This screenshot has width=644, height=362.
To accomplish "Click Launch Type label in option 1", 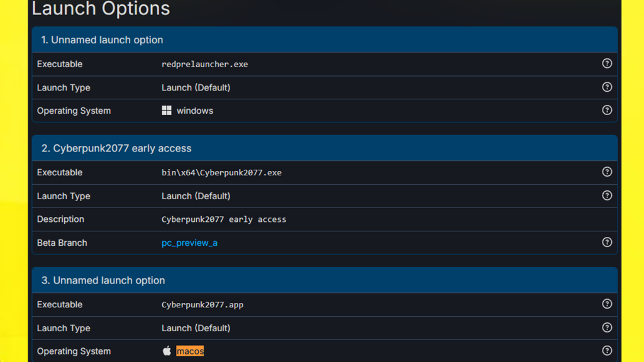I will (64, 87).
